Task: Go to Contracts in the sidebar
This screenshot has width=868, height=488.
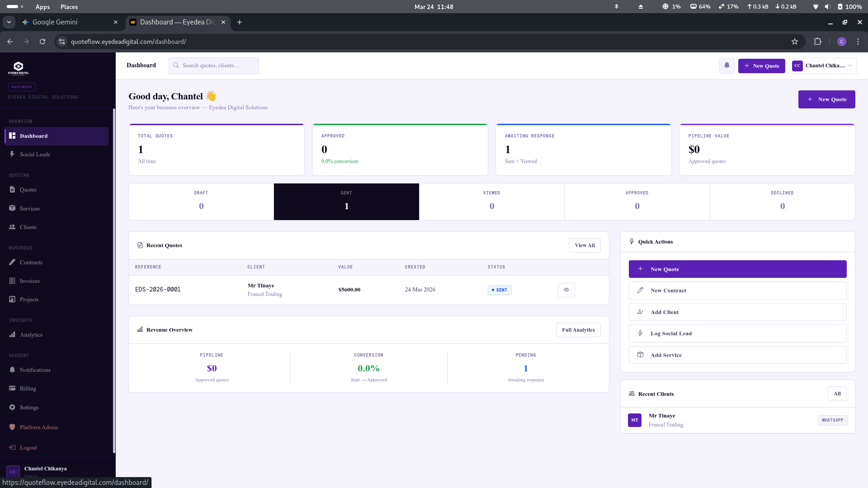Action: coord(31,263)
